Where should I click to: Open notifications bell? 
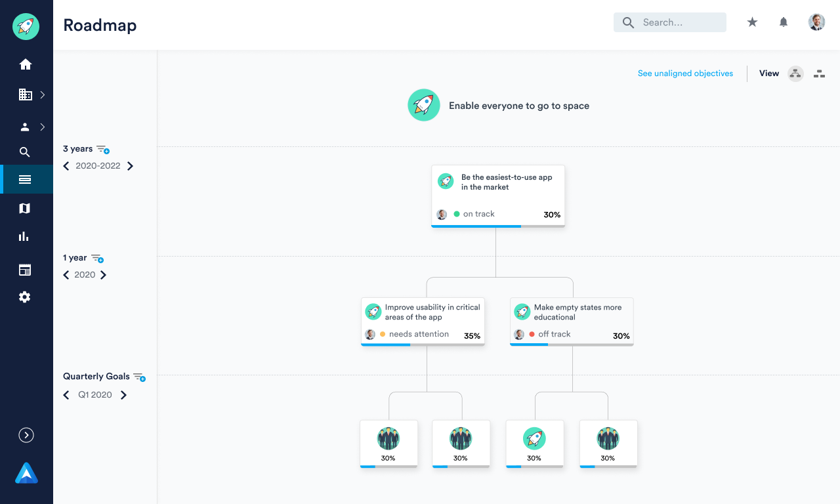783,22
